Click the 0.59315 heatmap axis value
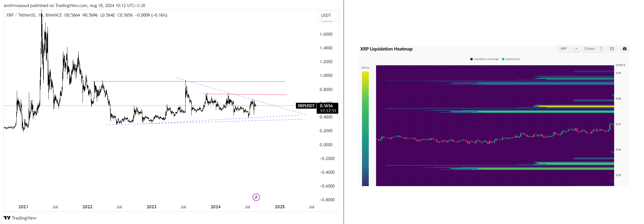The width and height of the screenshot is (644, 224). point(620,65)
